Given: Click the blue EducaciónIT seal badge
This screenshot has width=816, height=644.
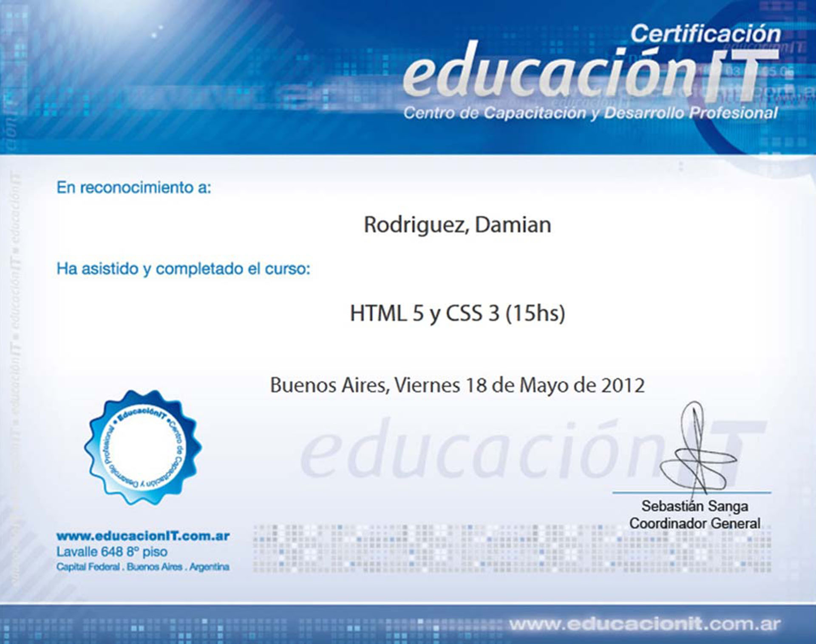Looking at the screenshot, I should pyautogui.click(x=143, y=447).
